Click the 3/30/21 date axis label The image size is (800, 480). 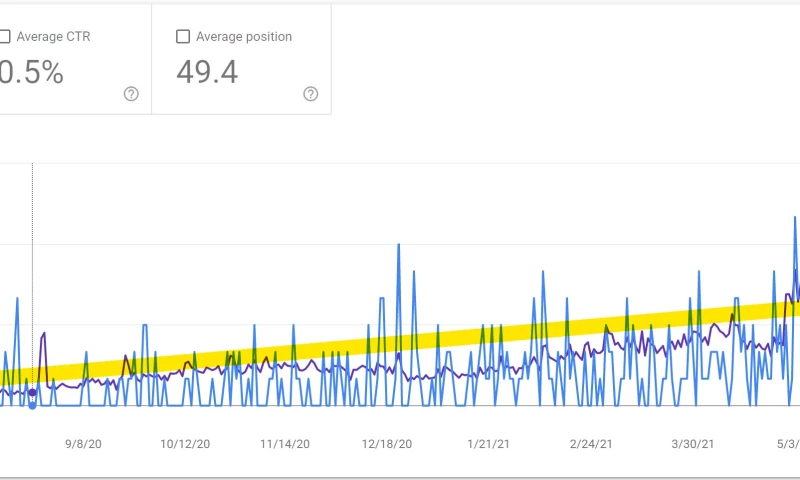pos(693,443)
